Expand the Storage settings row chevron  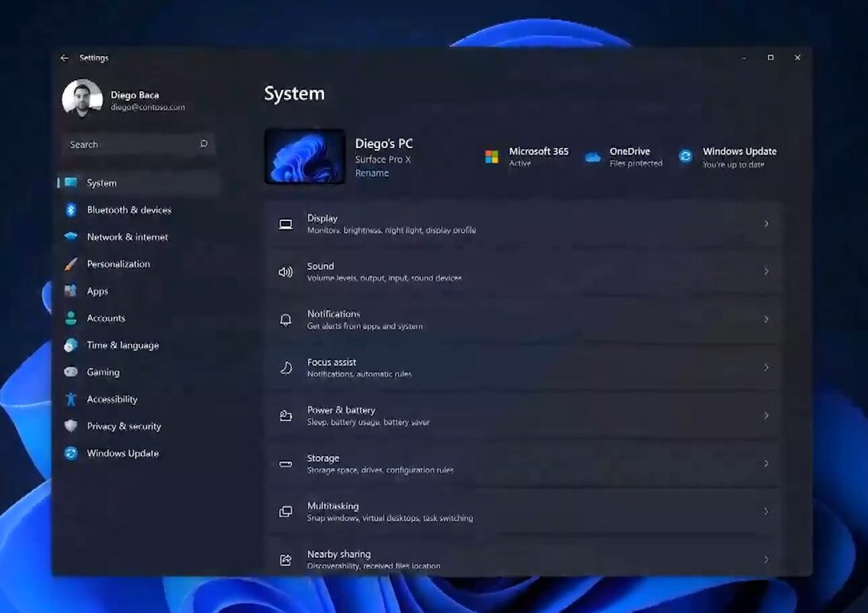pos(766,463)
